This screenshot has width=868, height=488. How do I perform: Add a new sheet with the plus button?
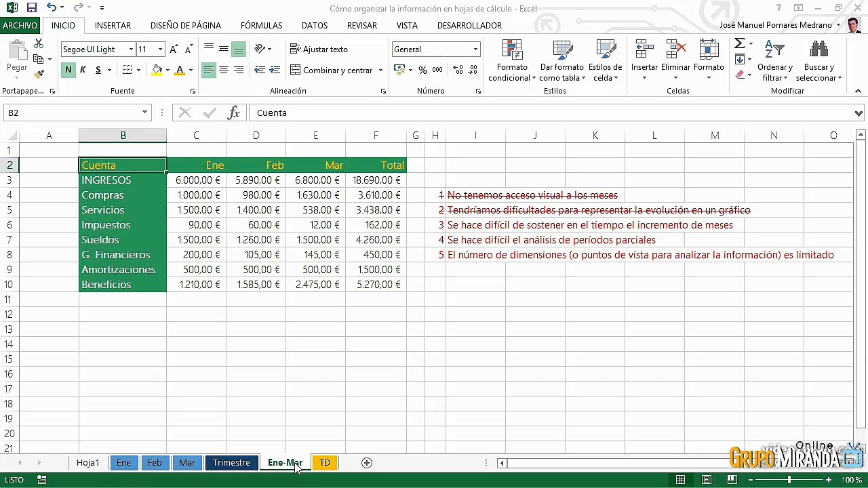367,463
